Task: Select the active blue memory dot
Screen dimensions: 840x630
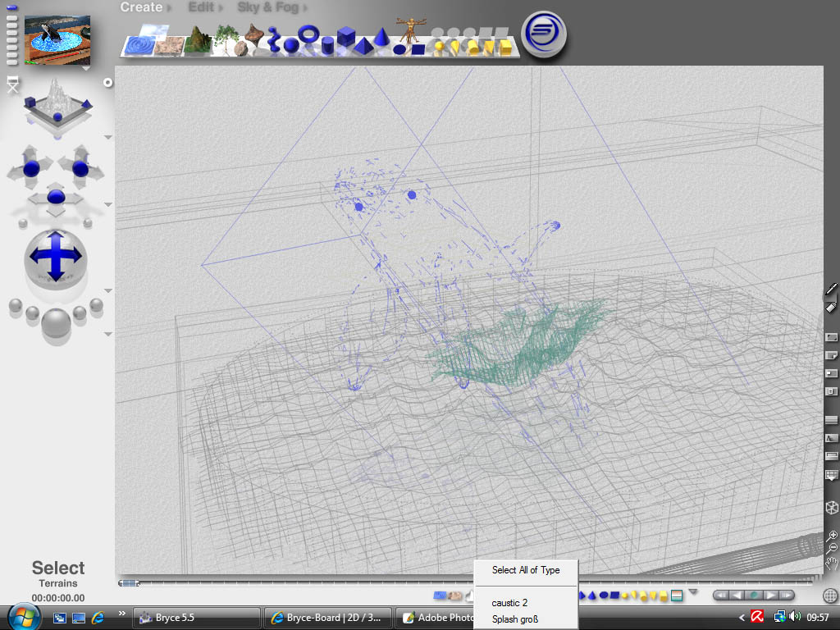Action: (11, 7)
